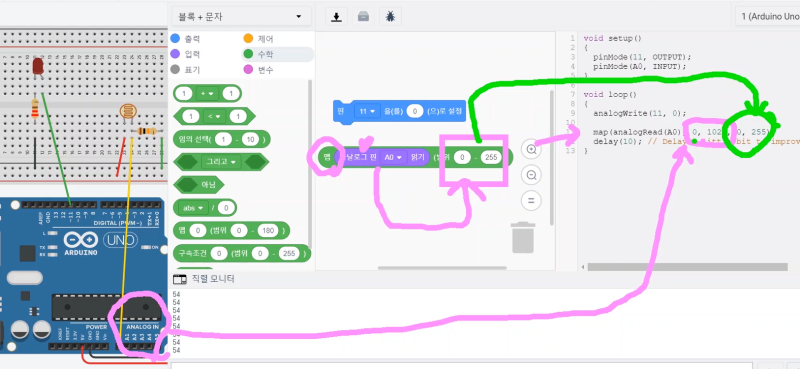Select the 변수 block category
This screenshot has width=800, height=369.
259,69
